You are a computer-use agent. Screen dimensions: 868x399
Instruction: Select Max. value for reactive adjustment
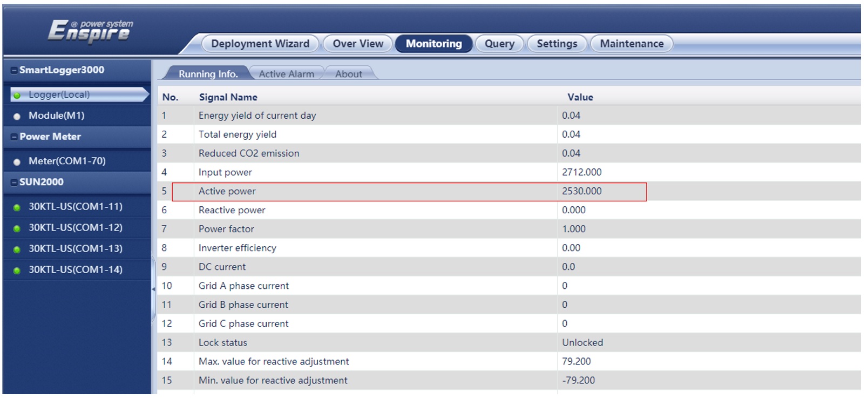pos(273,361)
